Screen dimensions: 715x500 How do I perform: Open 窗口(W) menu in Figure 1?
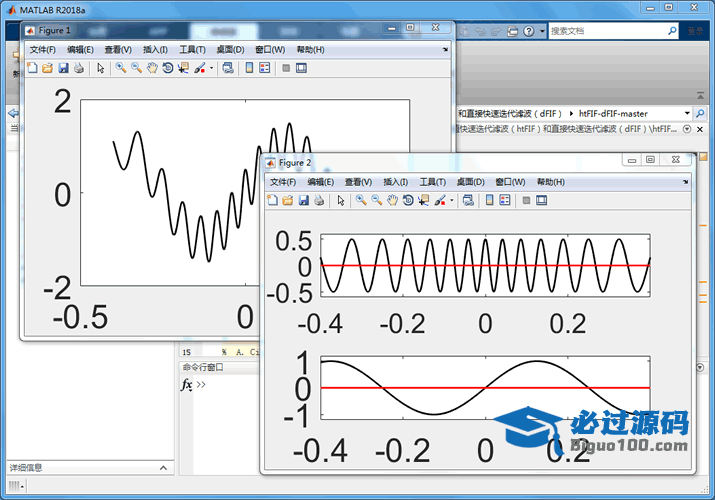coord(270,50)
